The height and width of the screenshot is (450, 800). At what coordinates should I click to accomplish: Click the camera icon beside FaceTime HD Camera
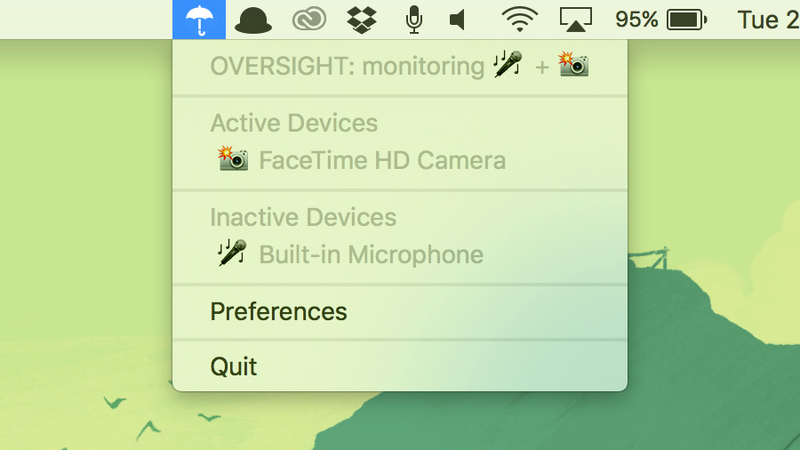tap(233, 158)
